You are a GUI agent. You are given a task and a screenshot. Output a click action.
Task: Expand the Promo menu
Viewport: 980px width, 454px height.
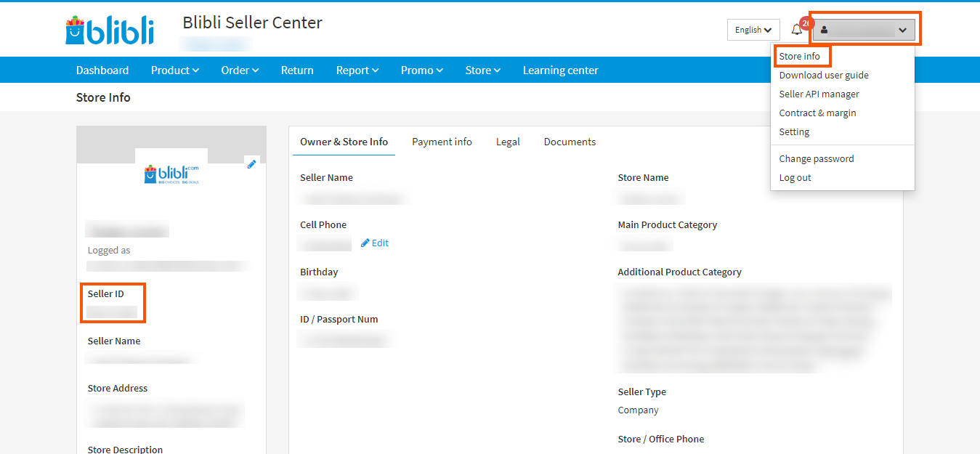point(422,70)
